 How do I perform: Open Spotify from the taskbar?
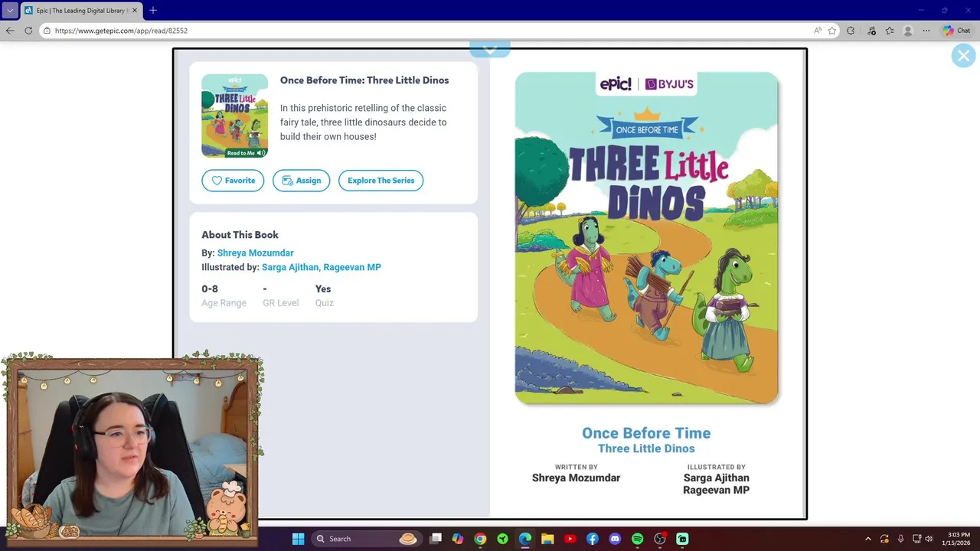tap(637, 539)
